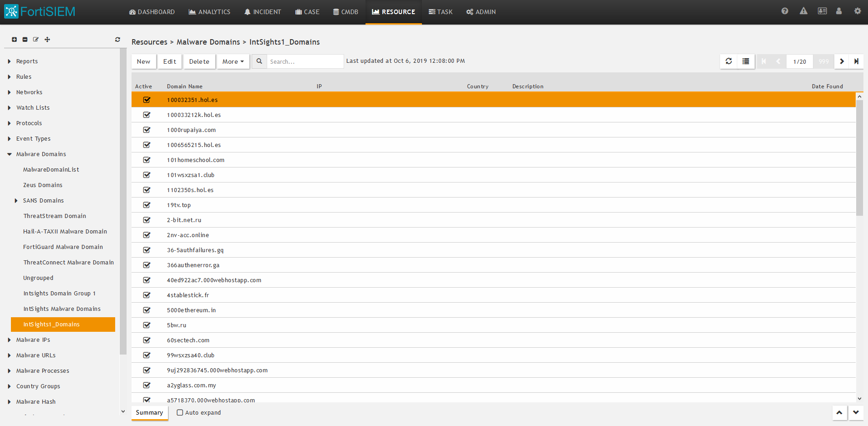Open the help question mark icon
This screenshot has height=426, width=868.
[785, 11]
